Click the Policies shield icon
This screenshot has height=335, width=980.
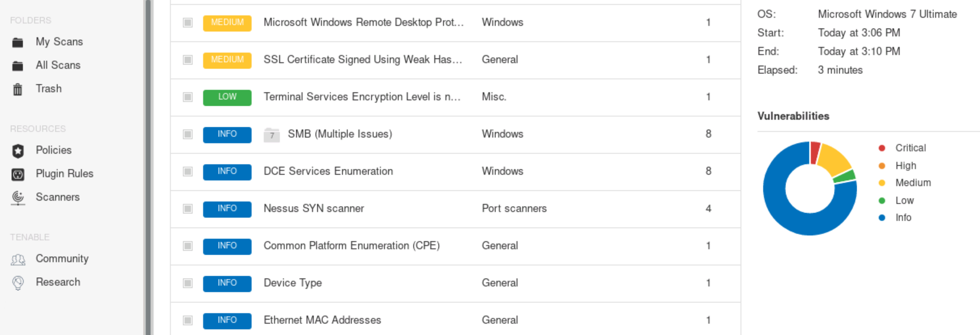point(18,151)
